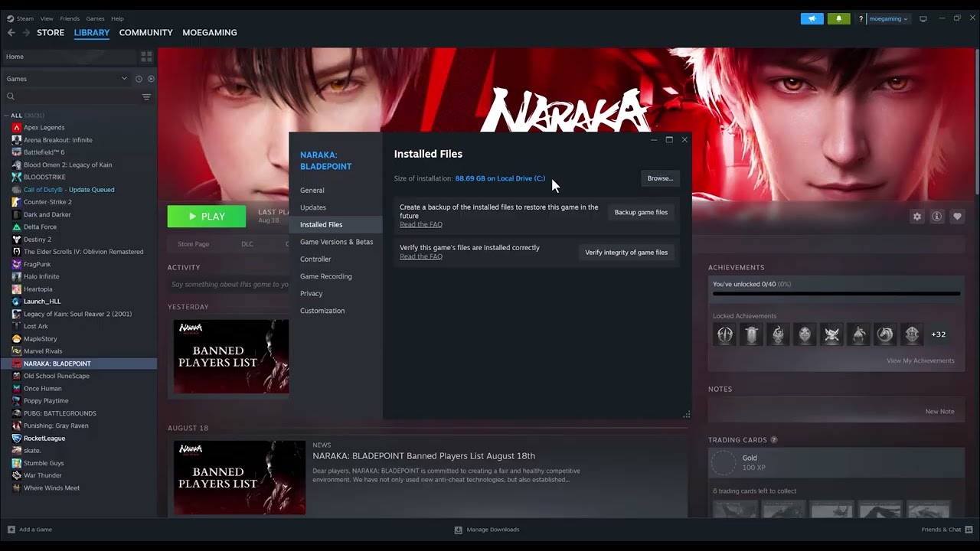Click the RocketLeague game icon
Image resolution: width=980 pixels, height=551 pixels.
(x=17, y=439)
